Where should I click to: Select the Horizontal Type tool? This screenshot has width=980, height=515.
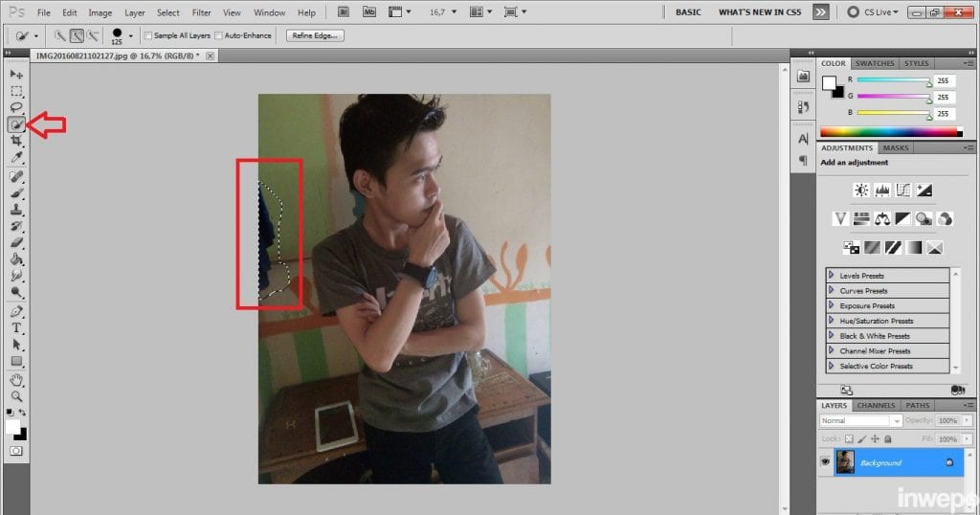[x=16, y=327]
